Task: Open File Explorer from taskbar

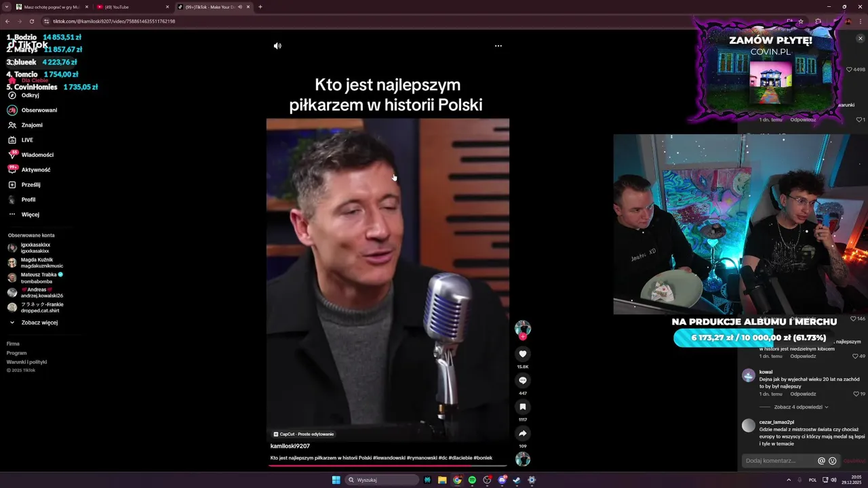Action: (442, 480)
